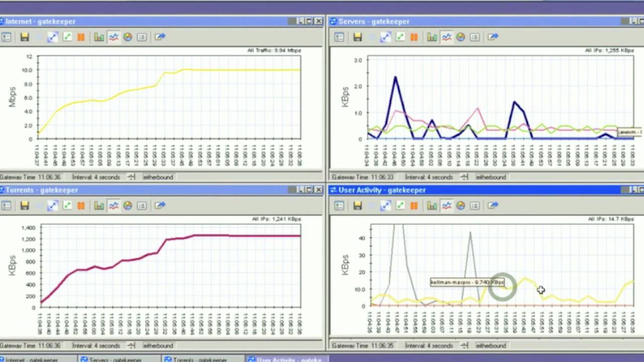The height and width of the screenshot is (362, 644).
Task: Adjust interval stepper in Torrents window status bar
Action: coord(131,345)
